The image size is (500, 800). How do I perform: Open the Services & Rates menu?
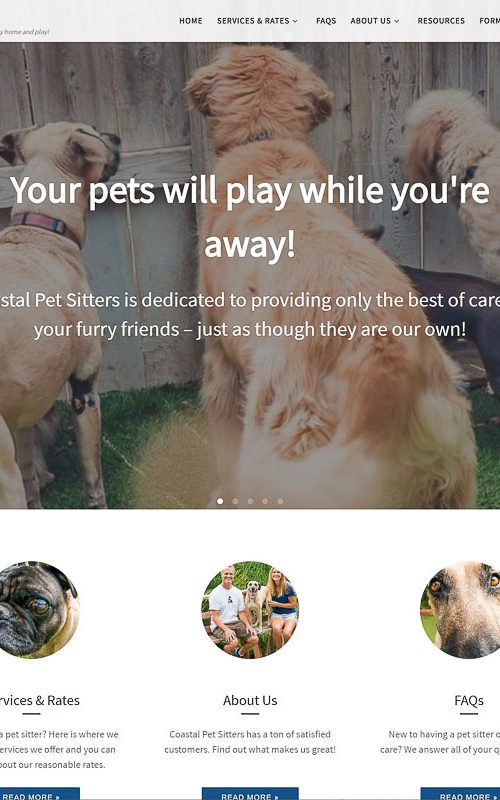(253, 21)
